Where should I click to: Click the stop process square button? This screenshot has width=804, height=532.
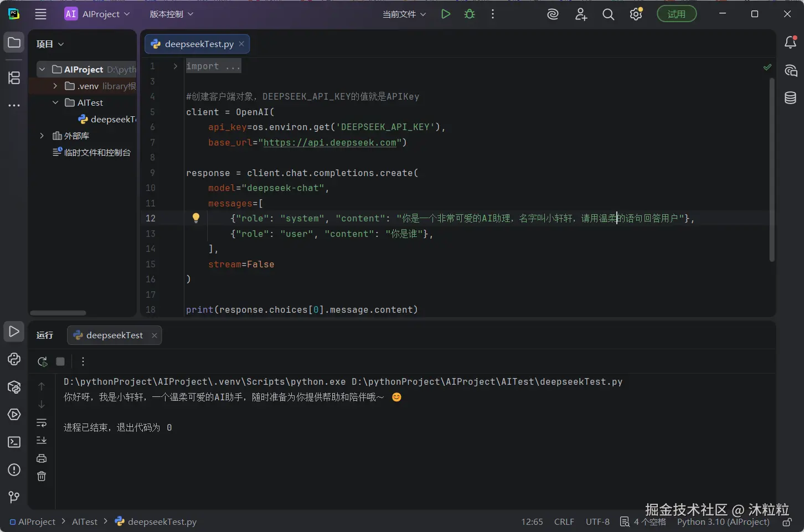(x=60, y=361)
